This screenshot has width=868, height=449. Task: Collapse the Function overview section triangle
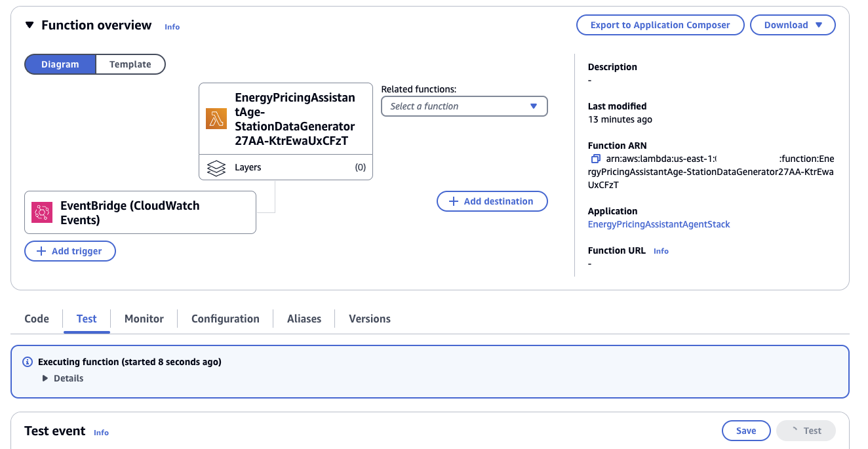click(x=29, y=25)
